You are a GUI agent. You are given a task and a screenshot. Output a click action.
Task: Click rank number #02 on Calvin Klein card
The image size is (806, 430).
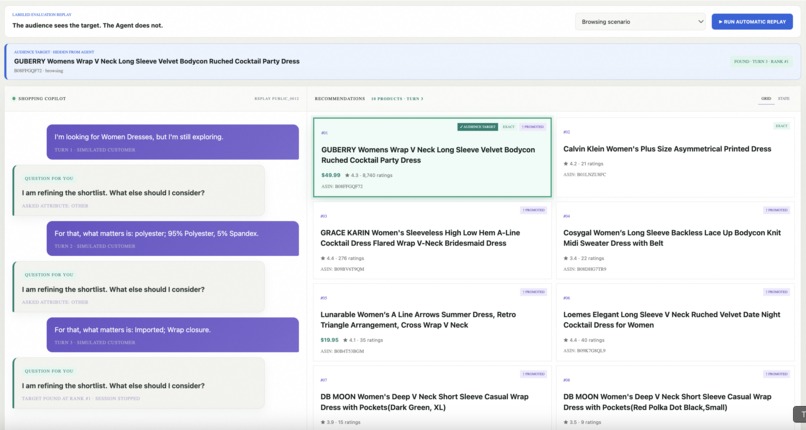pyautogui.click(x=566, y=132)
